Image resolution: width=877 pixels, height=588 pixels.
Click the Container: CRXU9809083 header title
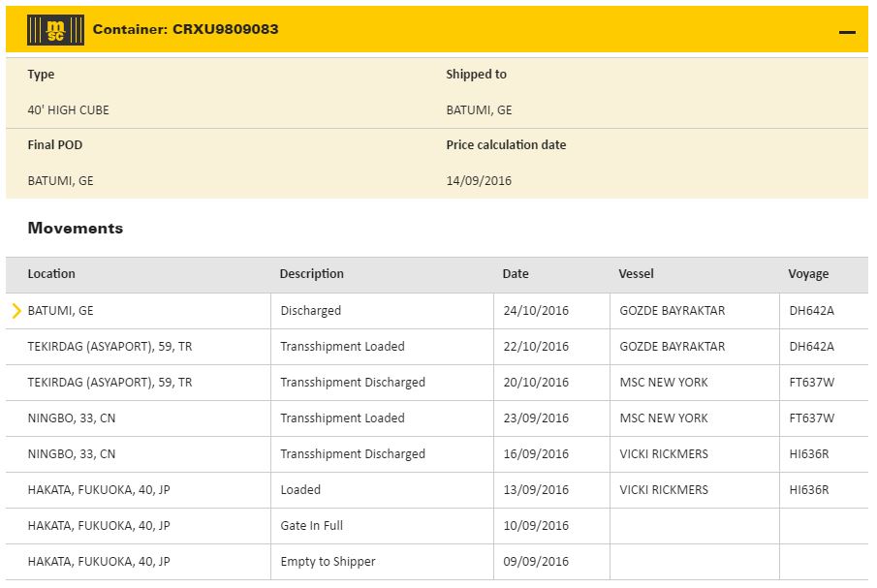point(185,29)
